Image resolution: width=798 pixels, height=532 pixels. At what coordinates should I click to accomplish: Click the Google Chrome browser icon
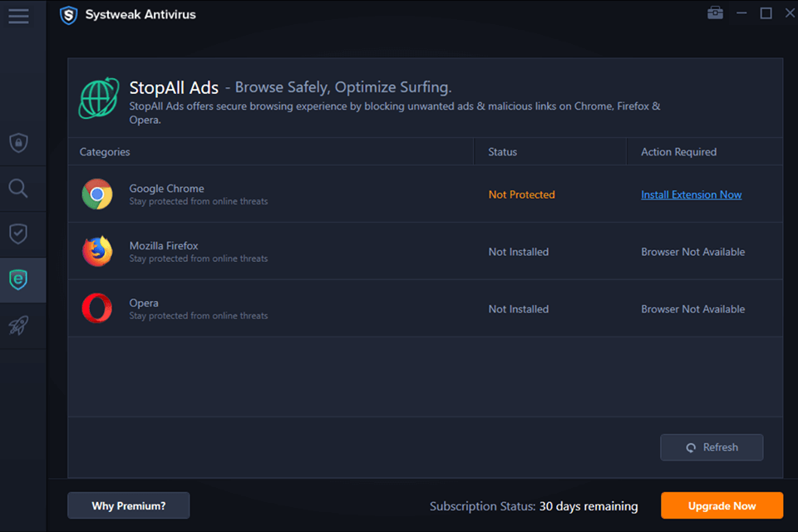tap(97, 194)
